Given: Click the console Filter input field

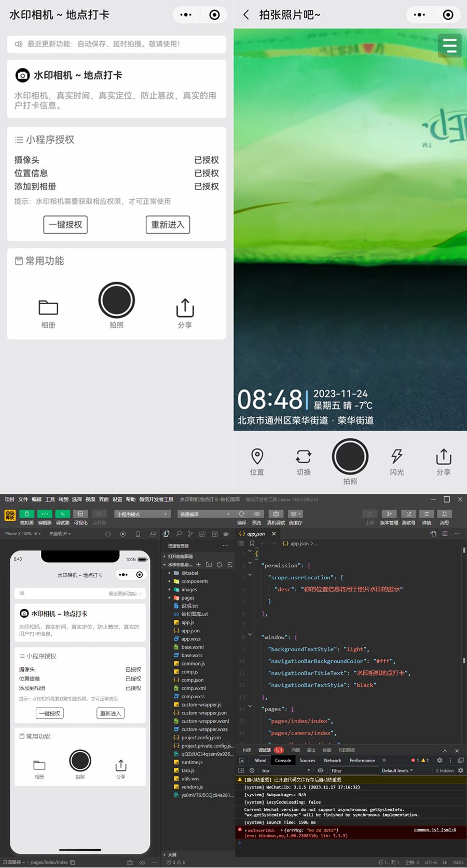Looking at the screenshot, I should coord(353,770).
